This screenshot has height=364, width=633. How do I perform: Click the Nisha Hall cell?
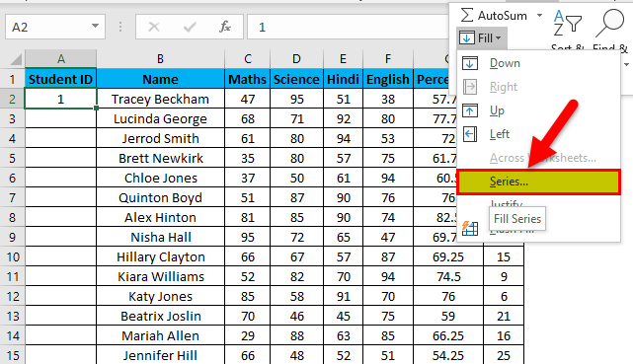[160, 237]
